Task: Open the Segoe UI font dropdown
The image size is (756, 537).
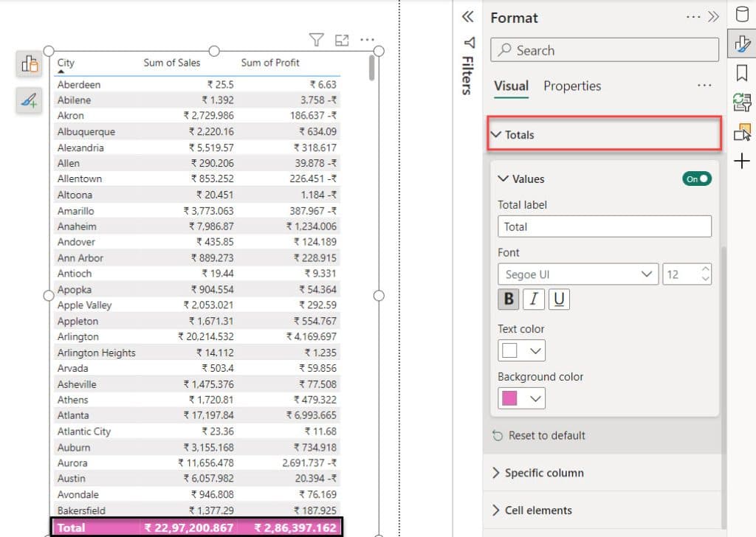Action: click(x=578, y=274)
